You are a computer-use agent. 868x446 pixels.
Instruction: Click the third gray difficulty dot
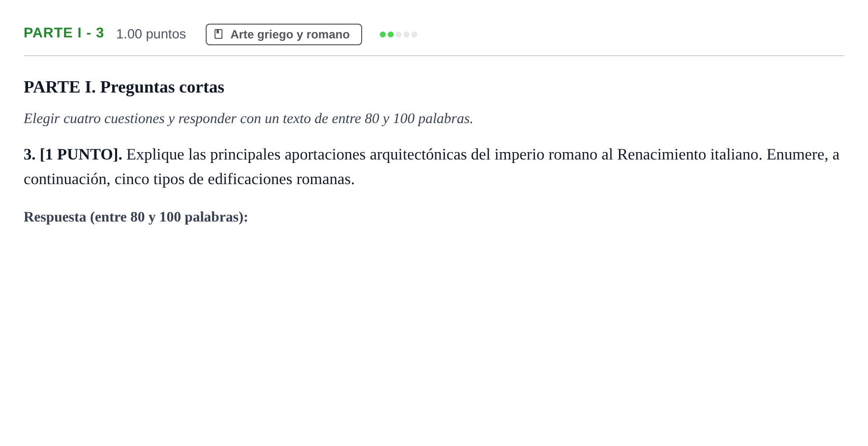pos(399,34)
